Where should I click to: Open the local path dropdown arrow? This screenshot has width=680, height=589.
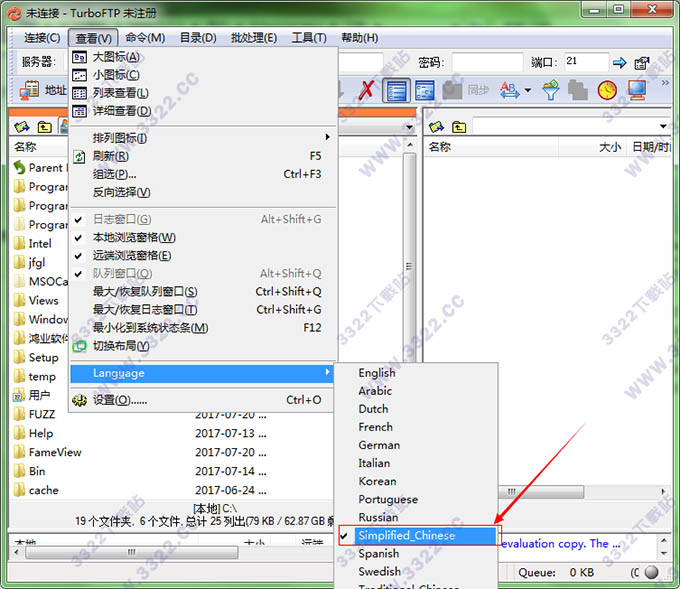[x=409, y=128]
